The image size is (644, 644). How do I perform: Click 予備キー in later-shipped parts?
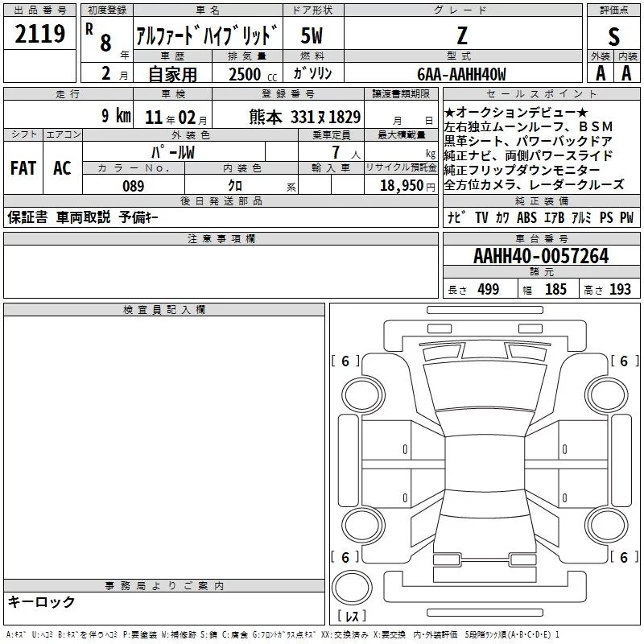tap(138, 217)
